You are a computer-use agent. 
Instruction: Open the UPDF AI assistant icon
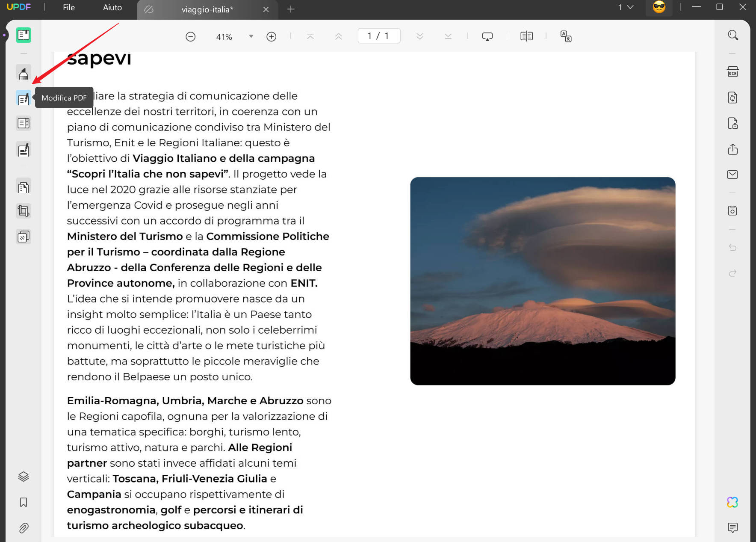(732, 502)
